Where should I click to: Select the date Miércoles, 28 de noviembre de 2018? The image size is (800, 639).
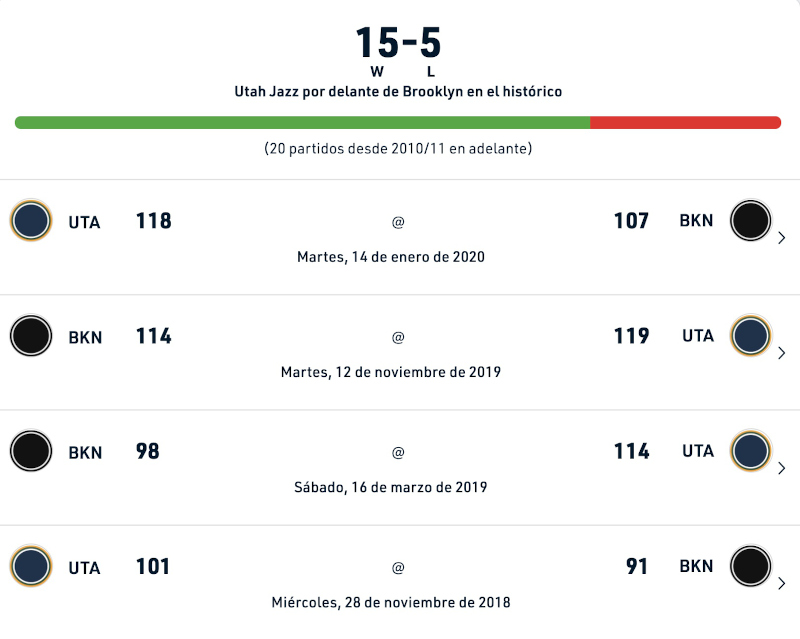pyautogui.click(x=391, y=603)
